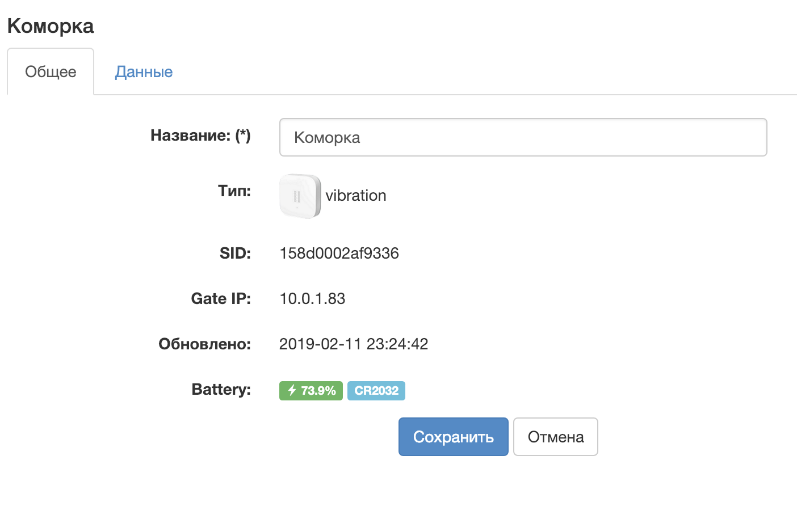Click the SID value 158d0002af9336
This screenshot has height=532, width=797.
click(x=339, y=253)
